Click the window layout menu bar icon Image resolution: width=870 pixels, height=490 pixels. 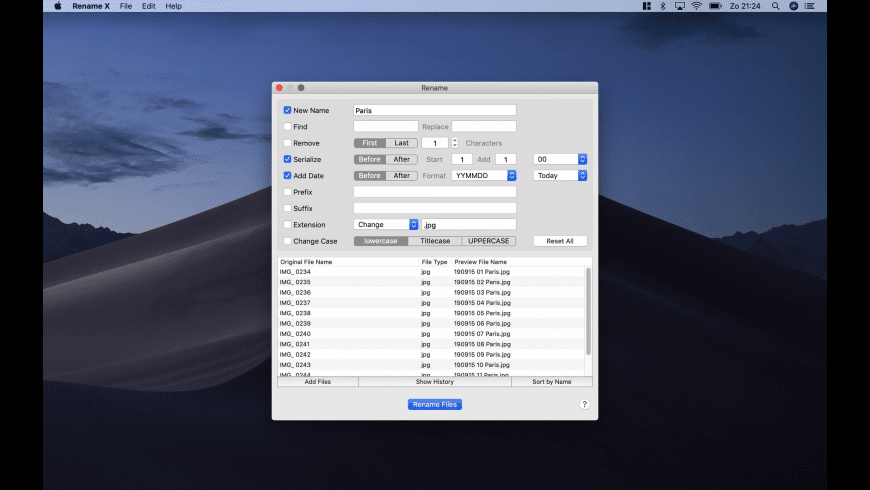pyautogui.click(x=646, y=6)
